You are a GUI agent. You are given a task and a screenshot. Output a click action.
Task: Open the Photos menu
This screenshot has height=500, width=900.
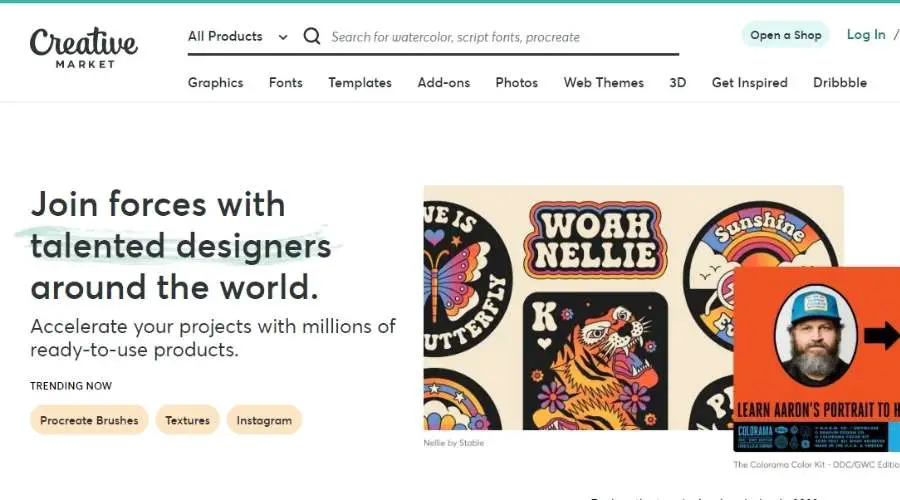tap(517, 83)
